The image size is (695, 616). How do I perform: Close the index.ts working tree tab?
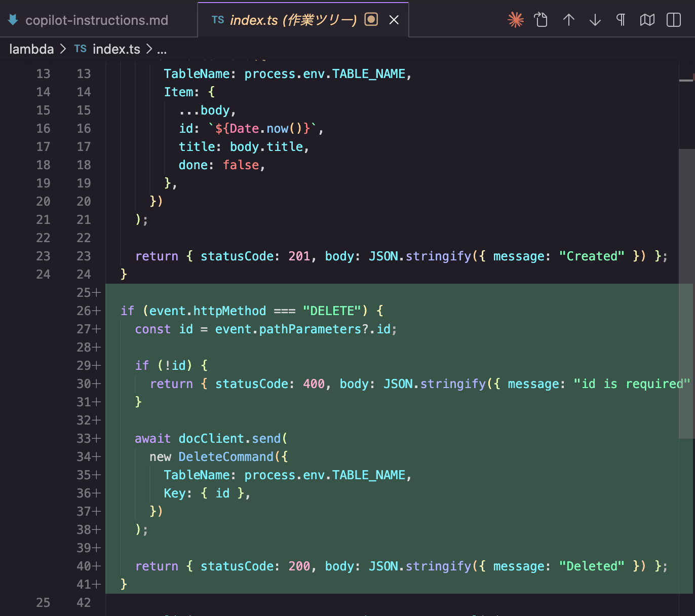[x=394, y=20]
